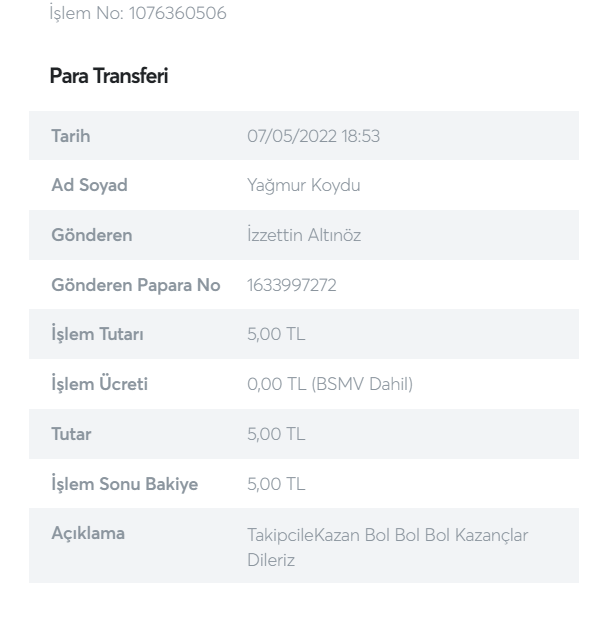Select the Tutar value 5,00 TL
Screen dimensions: 606x631
[276, 434]
